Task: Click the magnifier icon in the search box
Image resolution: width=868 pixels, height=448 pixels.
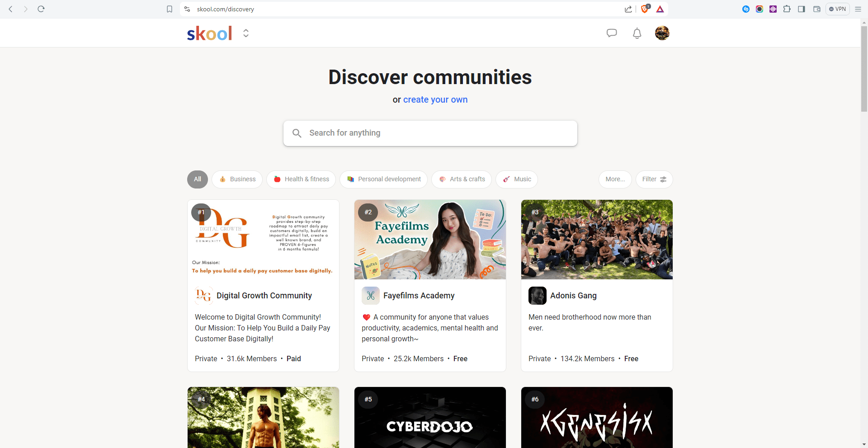Action: pyautogui.click(x=297, y=133)
